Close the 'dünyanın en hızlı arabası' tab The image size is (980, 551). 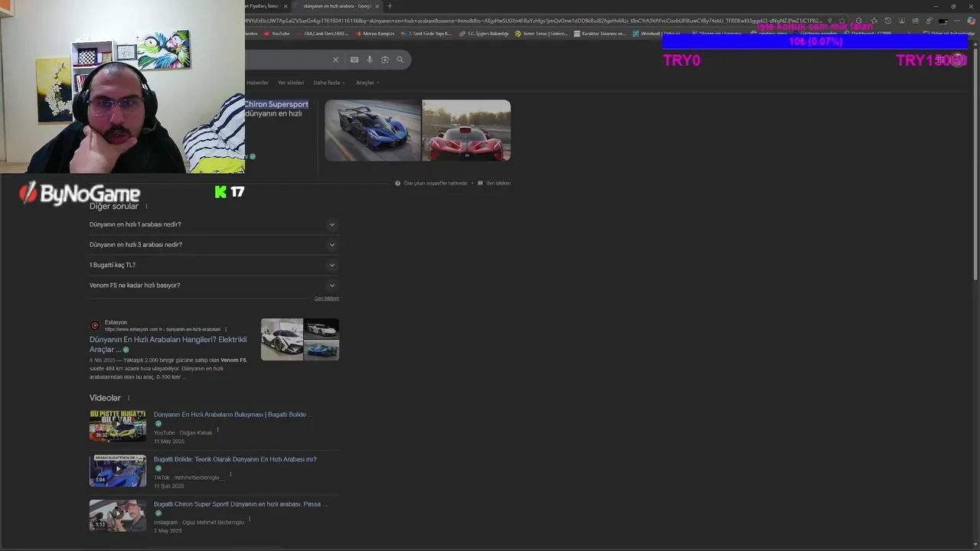click(377, 6)
